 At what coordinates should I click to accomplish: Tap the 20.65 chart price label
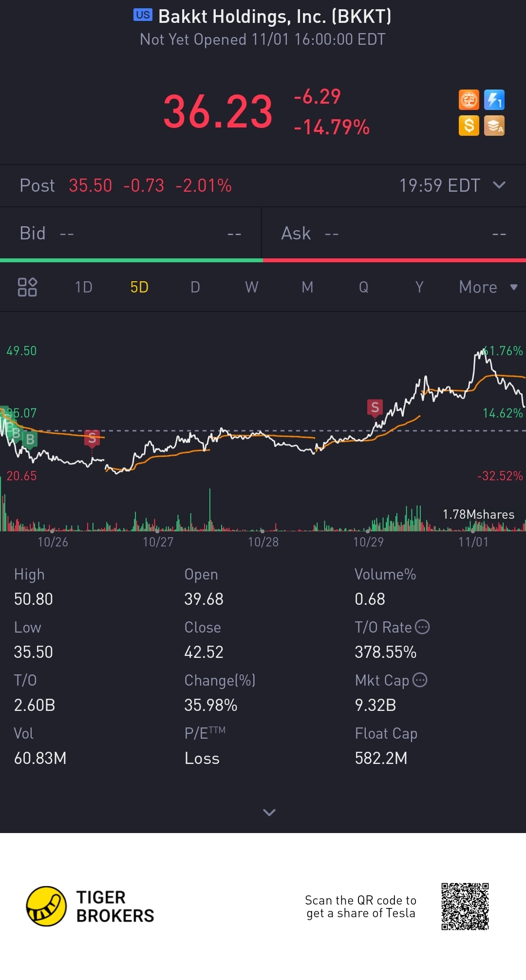(21, 476)
